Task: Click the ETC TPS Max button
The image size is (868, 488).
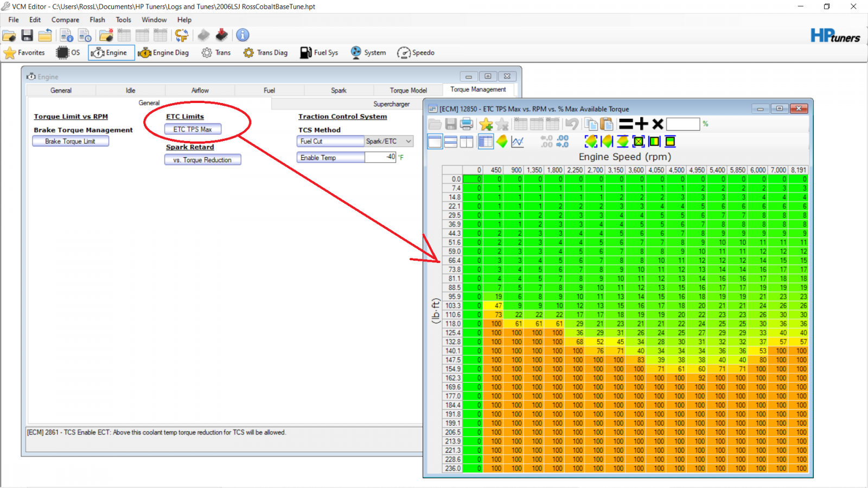Action: click(193, 130)
